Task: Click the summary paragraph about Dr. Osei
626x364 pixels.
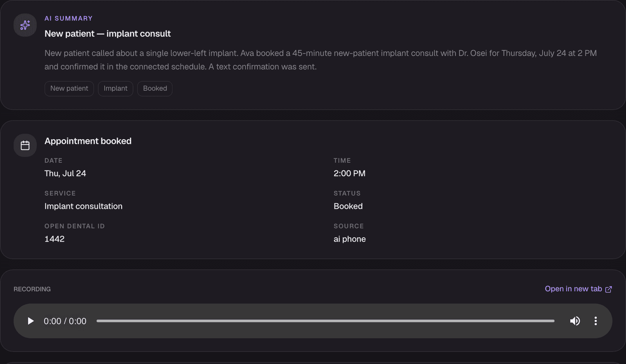Action: tap(320, 60)
